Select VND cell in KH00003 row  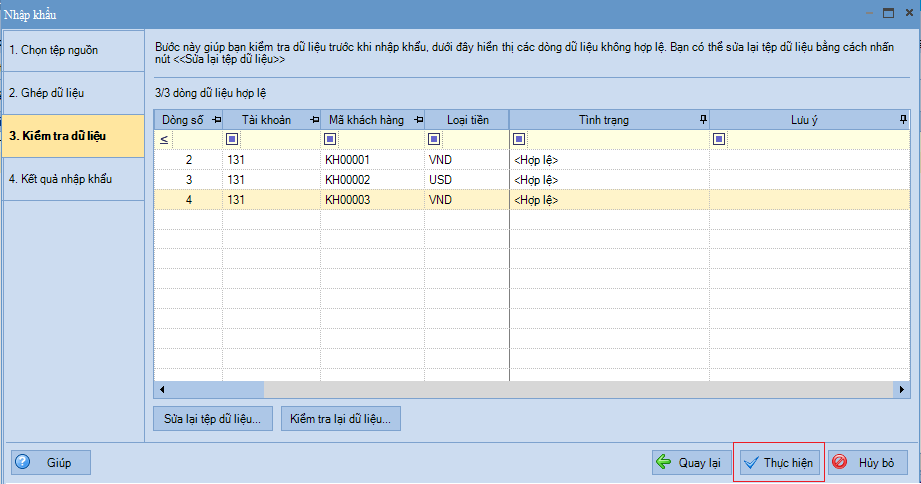[x=467, y=200]
